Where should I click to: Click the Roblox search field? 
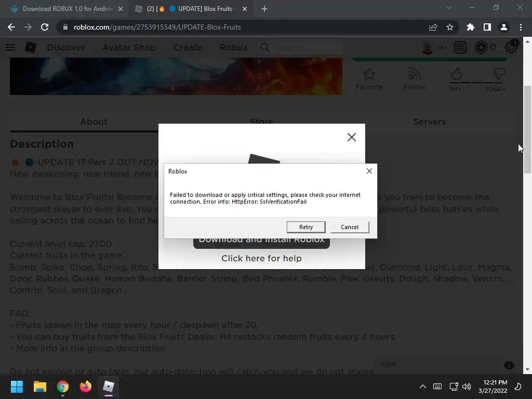point(307,47)
